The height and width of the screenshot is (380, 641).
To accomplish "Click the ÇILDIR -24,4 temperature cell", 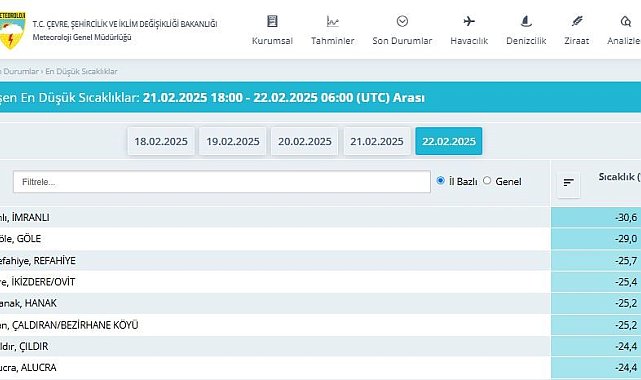I will pos(596,346).
